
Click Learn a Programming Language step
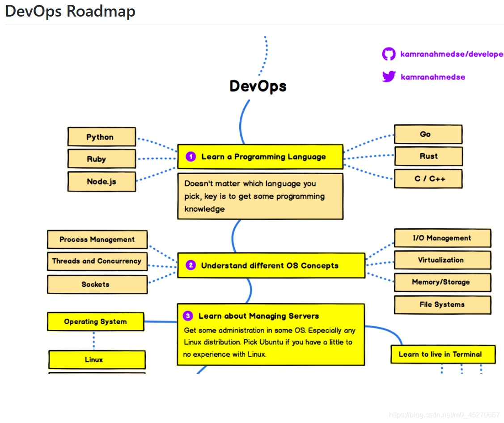coord(260,157)
